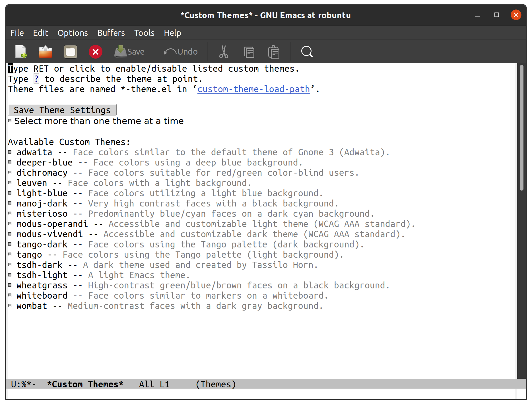Viewport: 532px width, 405px height.
Task: Open search with the magnifier icon
Action: 307,52
